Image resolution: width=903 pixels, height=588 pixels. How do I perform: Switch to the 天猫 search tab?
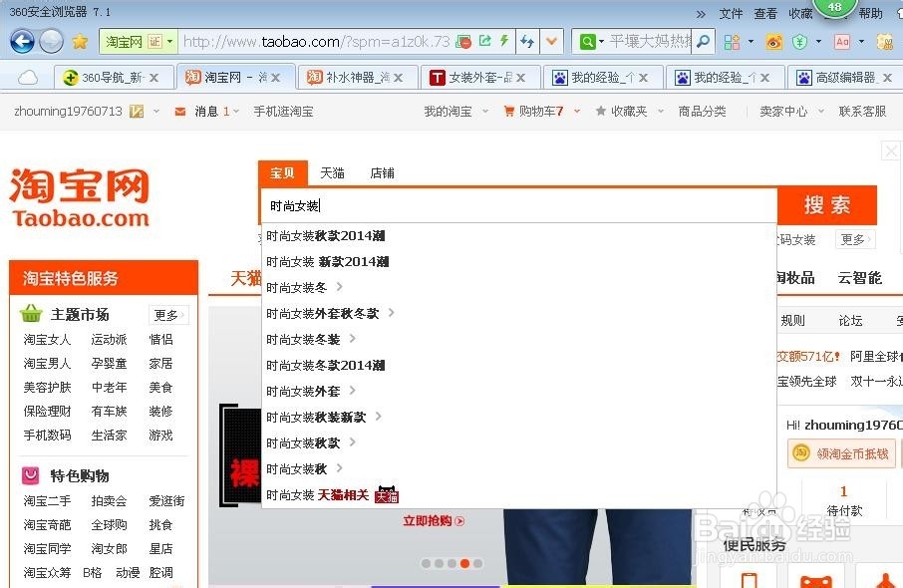tap(332, 172)
